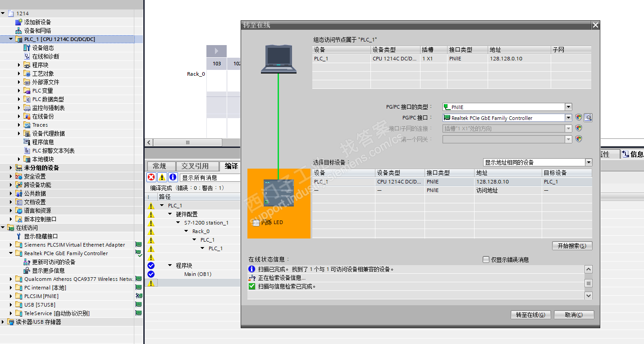Click the 设备组态 device configuration icon

[27, 48]
